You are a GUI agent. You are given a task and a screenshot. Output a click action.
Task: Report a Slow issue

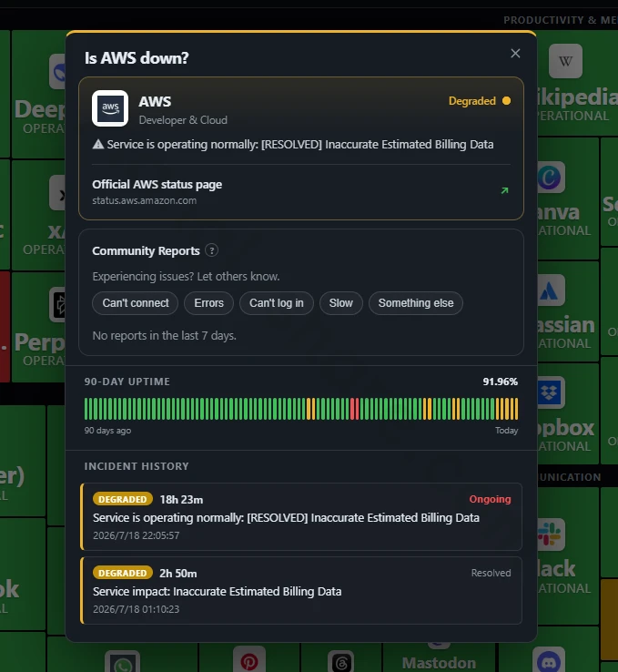tap(341, 303)
